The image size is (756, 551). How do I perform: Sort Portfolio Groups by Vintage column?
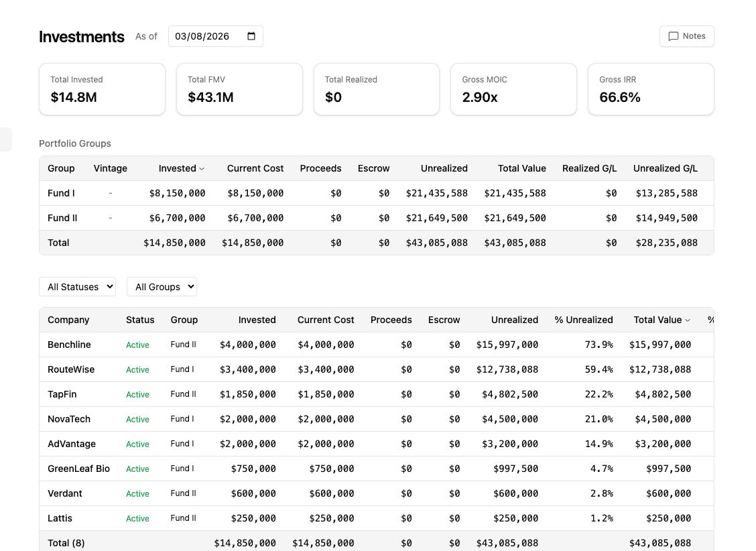click(x=111, y=168)
